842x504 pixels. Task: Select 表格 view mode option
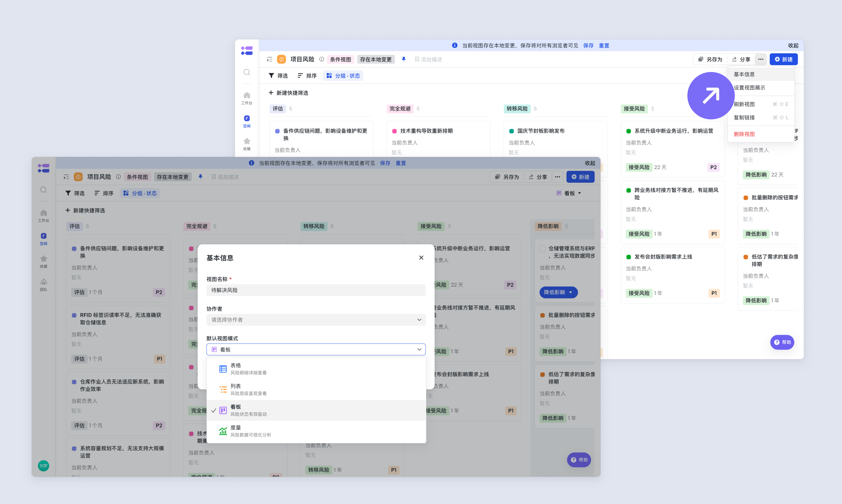[x=316, y=369]
